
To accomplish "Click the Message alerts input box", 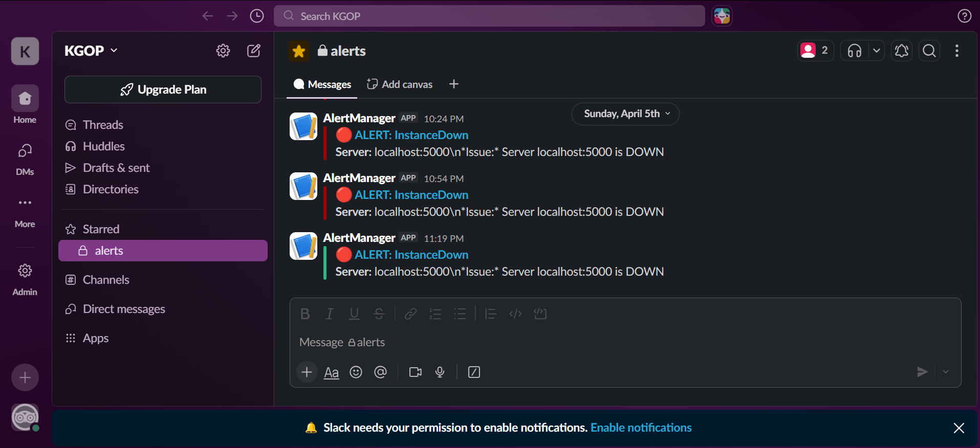I will pyautogui.click(x=625, y=342).
